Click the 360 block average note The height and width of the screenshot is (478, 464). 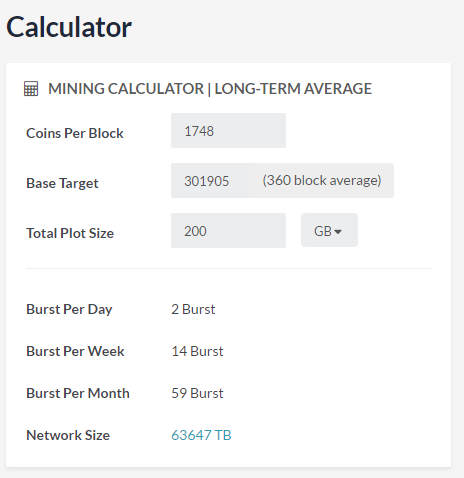coord(322,180)
